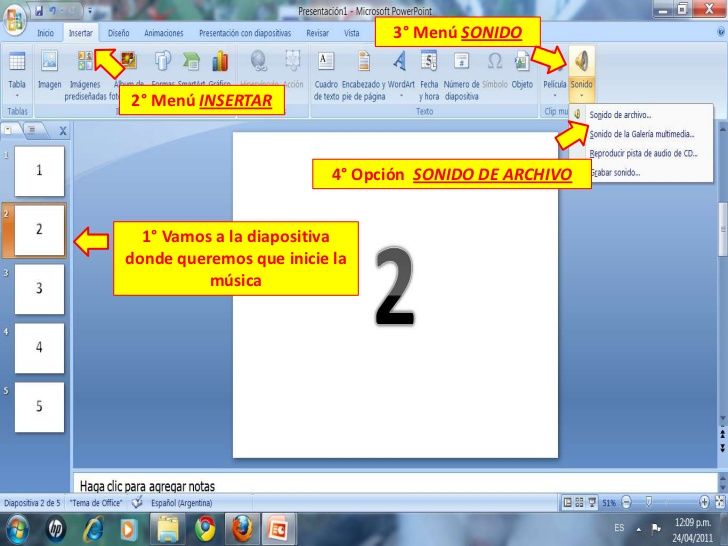
Task: Choose Sonido de la Galería multimedia...
Action: click(641, 134)
